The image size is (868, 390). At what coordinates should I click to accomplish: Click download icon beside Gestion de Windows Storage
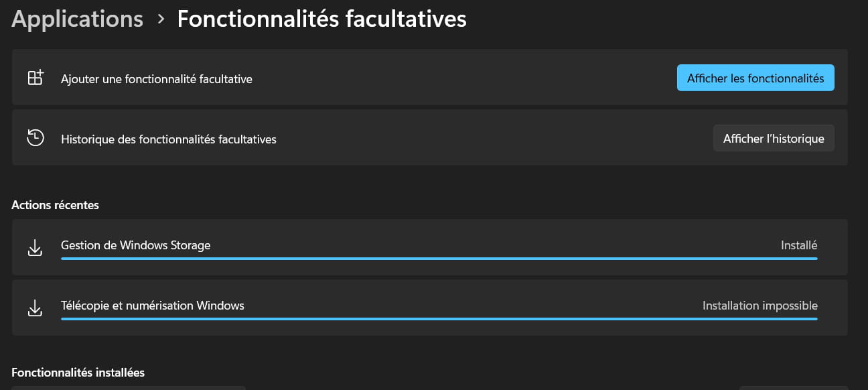point(35,248)
